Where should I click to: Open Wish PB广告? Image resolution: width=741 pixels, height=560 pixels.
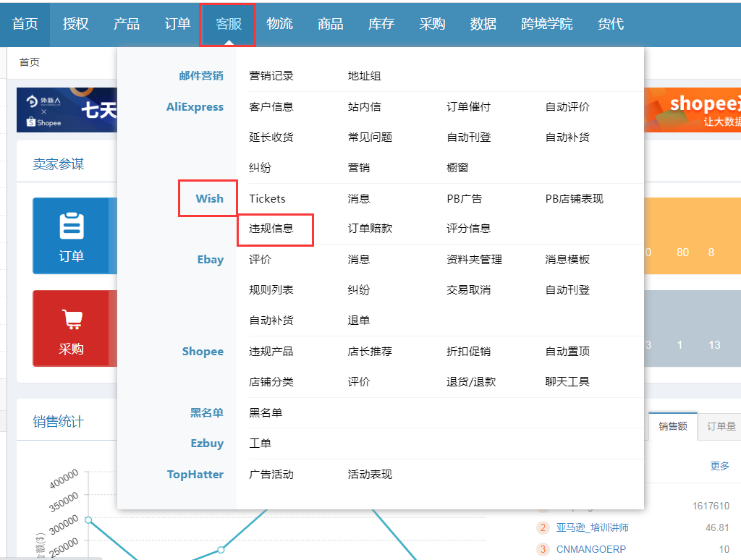pyautogui.click(x=465, y=198)
